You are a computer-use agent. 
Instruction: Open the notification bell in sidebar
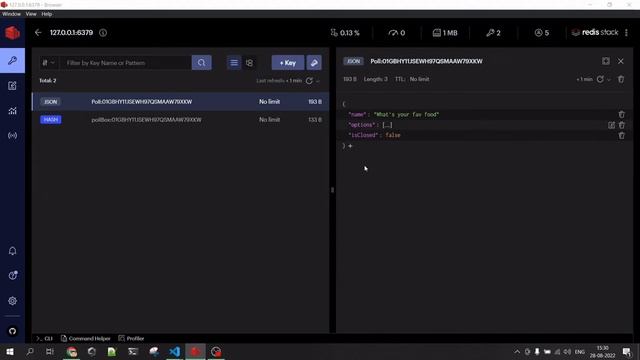point(12,251)
